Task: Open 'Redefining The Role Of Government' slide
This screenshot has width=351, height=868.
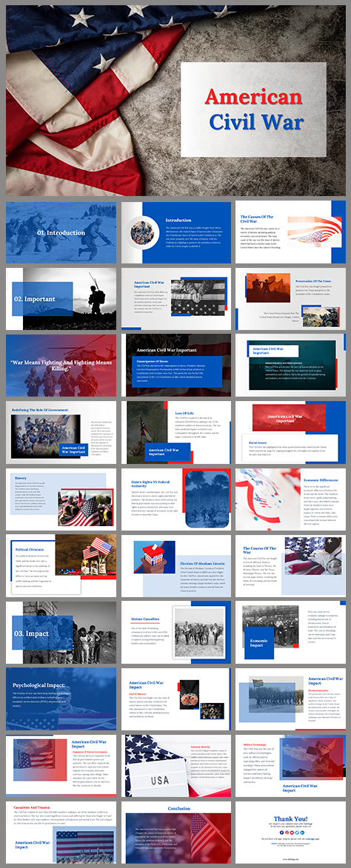Action: [61, 432]
